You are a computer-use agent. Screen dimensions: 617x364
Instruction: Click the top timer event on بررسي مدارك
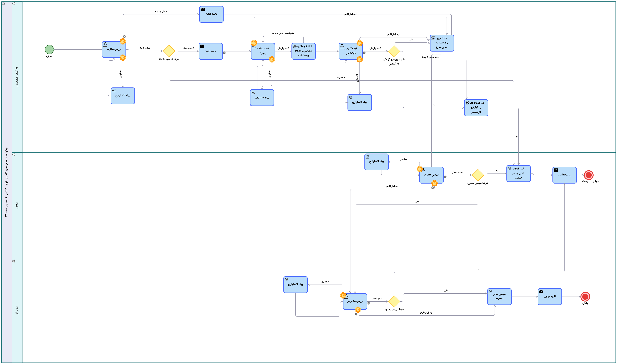click(x=123, y=41)
